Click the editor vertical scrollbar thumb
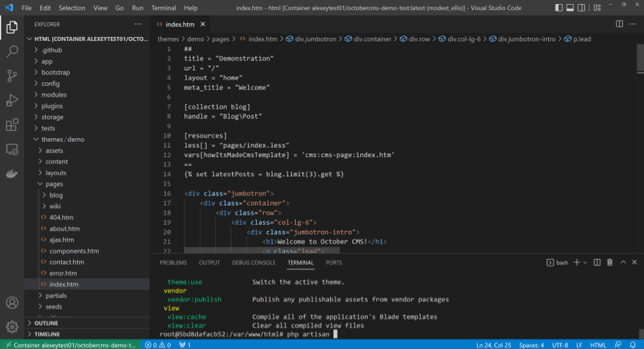This screenshot has width=644, height=349. 641,58
